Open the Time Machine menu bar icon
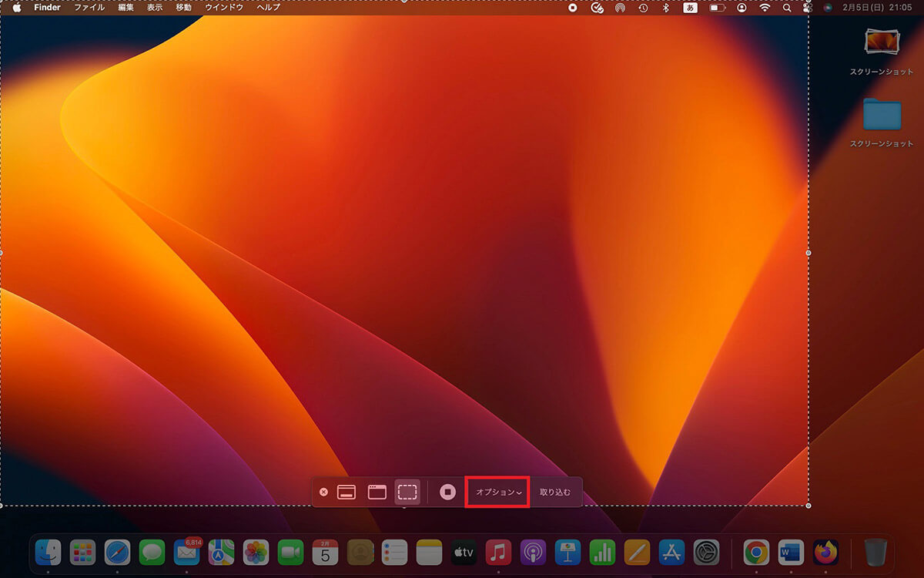Image resolution: width=924 pixels, height=578 pixels. (x=643, y=8)
